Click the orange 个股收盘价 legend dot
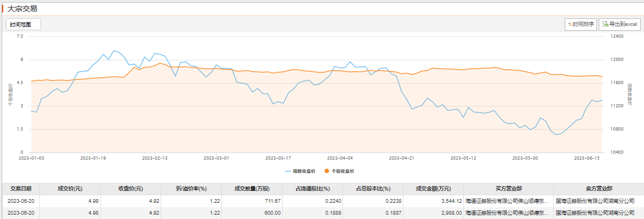The height and width of the screenshot is (219, 644). click(x=327, y=171)
